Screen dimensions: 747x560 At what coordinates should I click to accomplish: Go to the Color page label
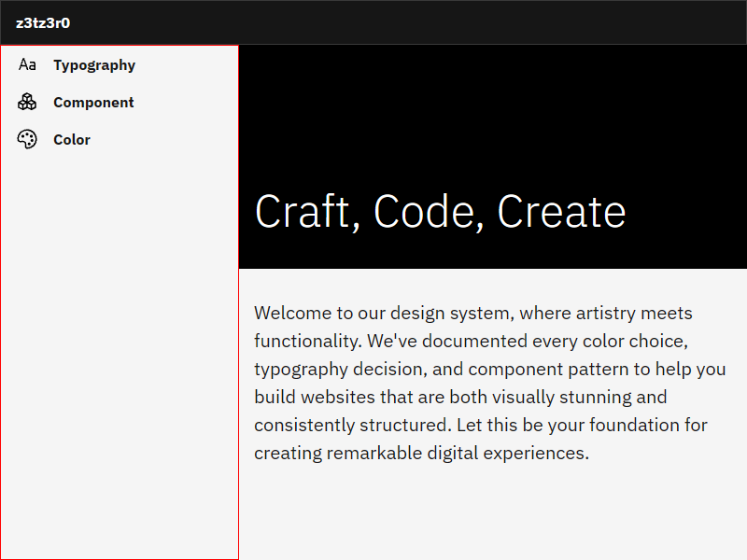pyautogui.click(x=72, y=140)
